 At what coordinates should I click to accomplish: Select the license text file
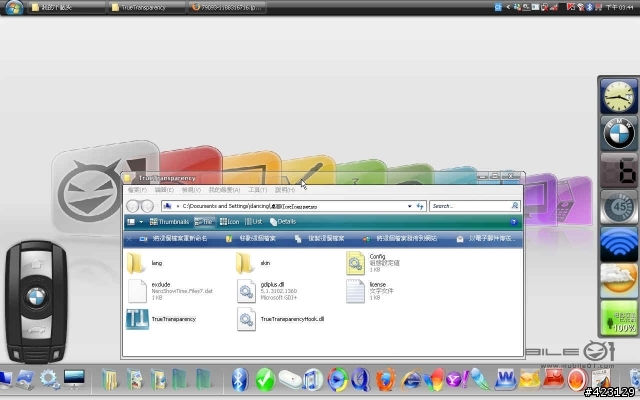point(370,291)
